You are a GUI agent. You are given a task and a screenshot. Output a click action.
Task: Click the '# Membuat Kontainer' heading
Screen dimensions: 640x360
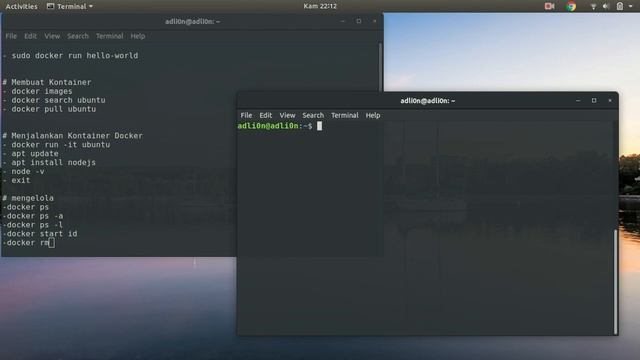[47, 82]
